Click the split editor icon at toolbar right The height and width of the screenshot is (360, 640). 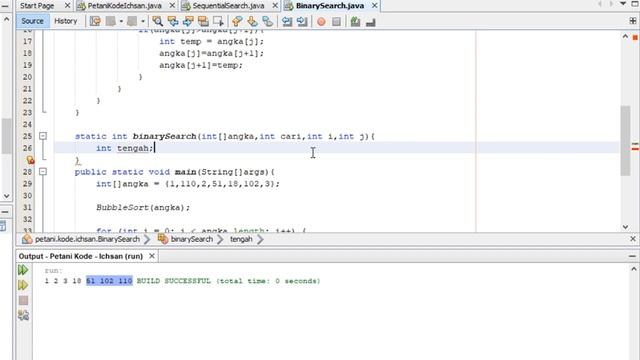633,21
